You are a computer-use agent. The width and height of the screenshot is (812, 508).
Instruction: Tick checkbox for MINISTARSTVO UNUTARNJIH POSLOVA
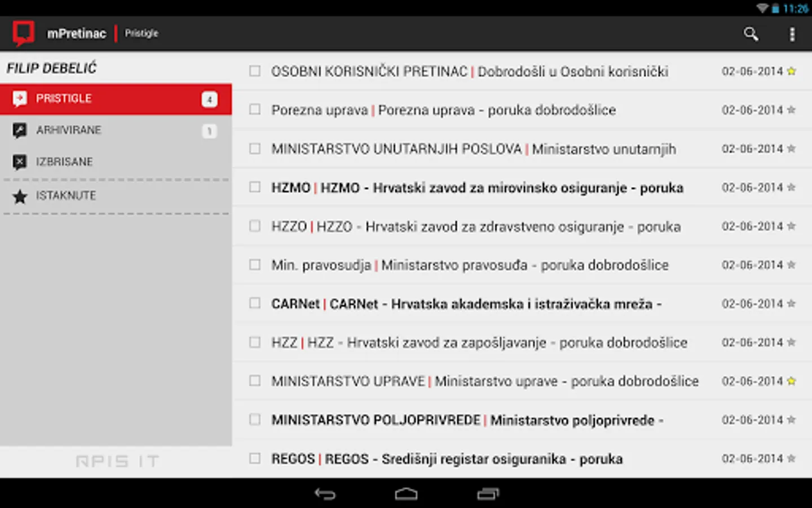click(255, 148)
